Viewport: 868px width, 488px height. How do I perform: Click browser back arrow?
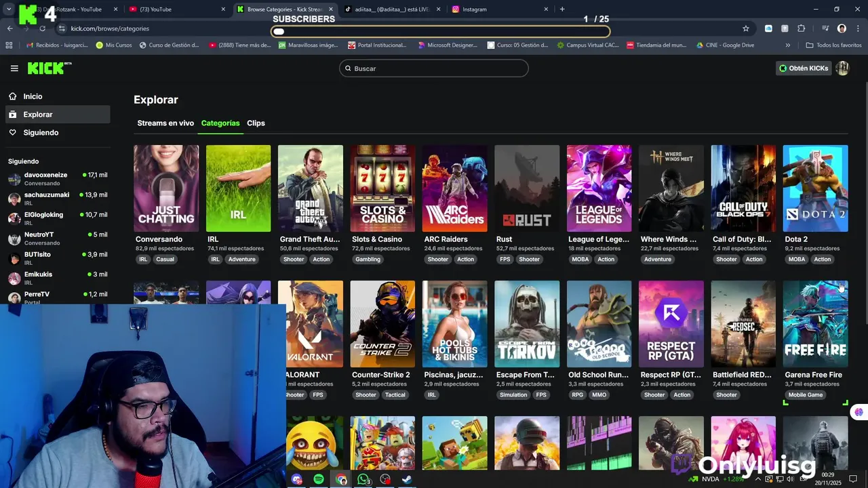click(x=9, y=28)
